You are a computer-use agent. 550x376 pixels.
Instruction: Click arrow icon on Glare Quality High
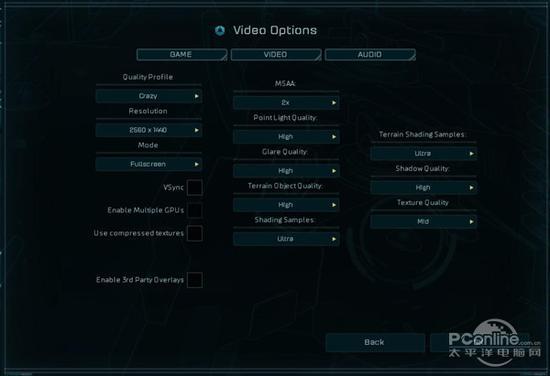(334, 171)
